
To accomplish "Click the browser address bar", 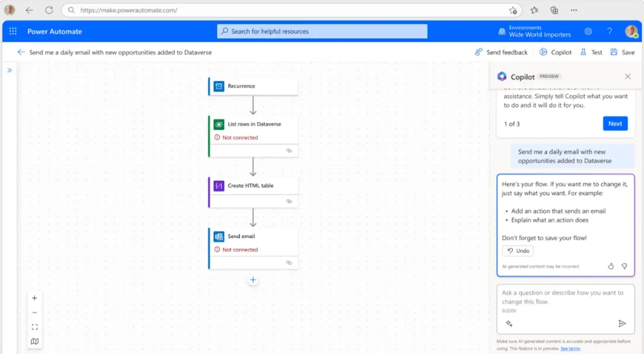I will click(x=292, y=10).
